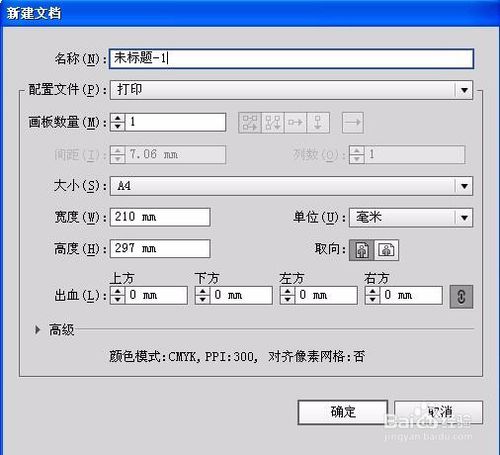500x455 pixels.
Task: Click the 名称 name input field
Action: [x=291, y=59]
